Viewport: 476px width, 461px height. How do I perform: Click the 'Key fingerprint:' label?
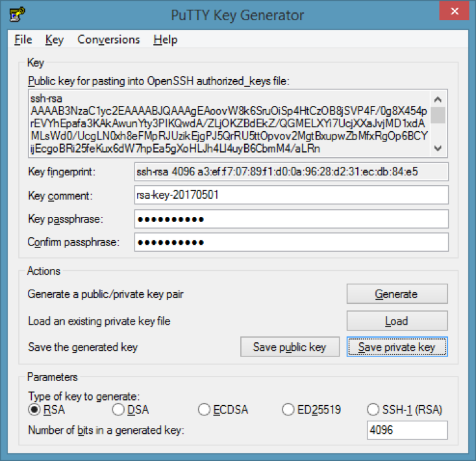62,172
